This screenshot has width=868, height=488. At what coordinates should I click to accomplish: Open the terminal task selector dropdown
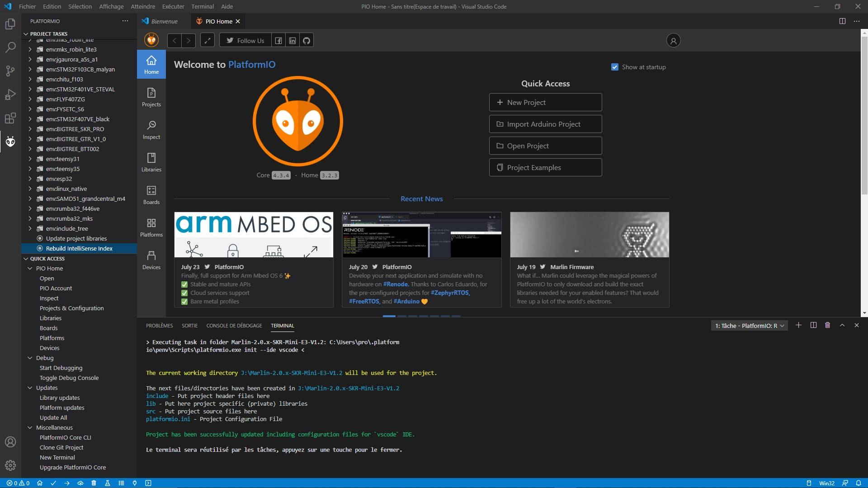pos(749,326)
